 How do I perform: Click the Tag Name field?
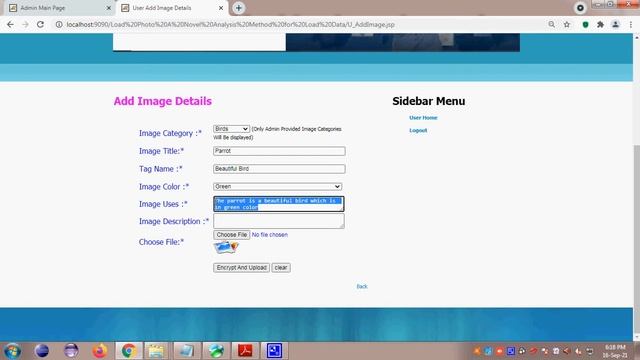click(x=279, y=169)
